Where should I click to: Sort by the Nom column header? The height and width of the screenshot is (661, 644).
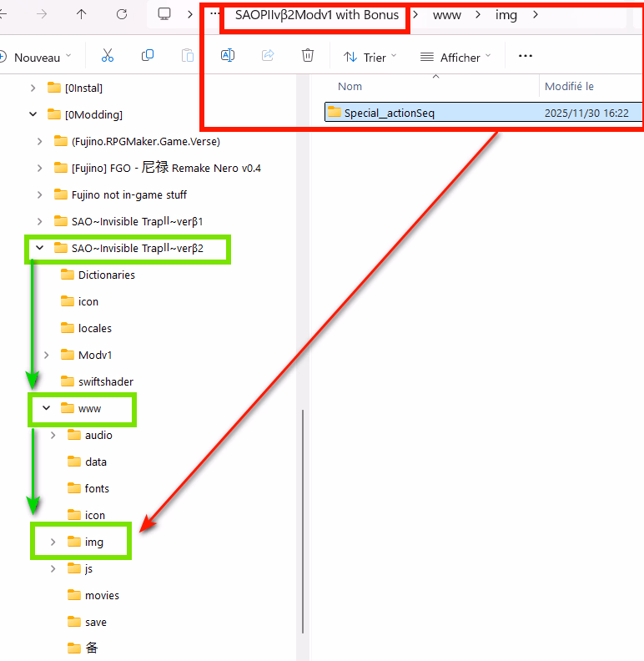350,87
